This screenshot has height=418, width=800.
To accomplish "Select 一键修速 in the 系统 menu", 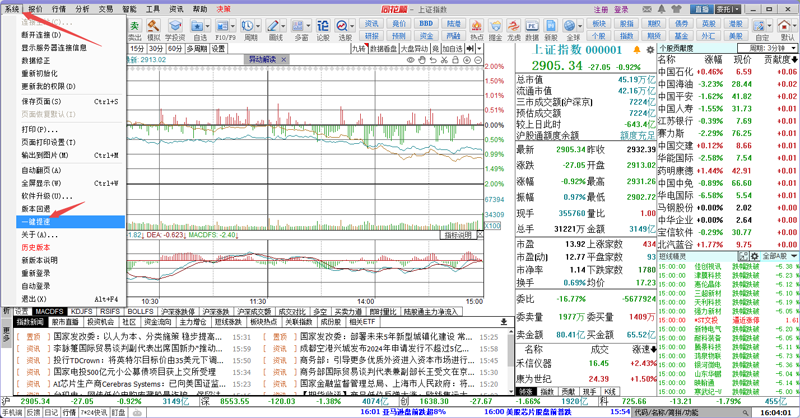I will coord(38,221).
